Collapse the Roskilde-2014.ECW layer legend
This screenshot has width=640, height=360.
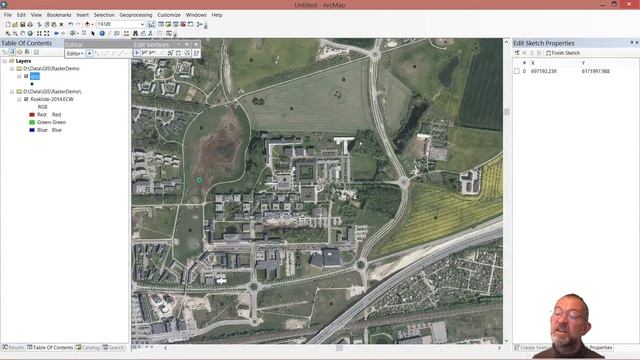[x=19, y=99]
